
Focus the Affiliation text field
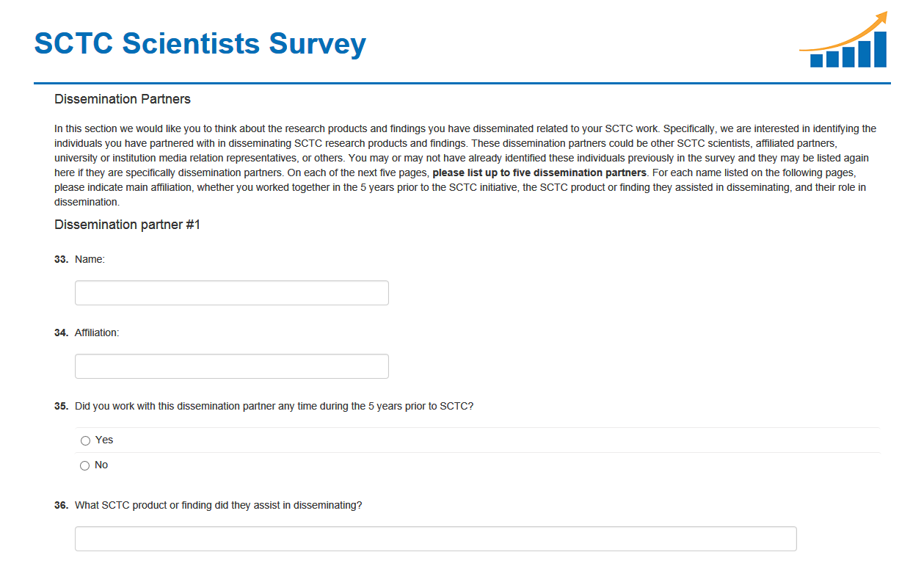tap(231, 366)
